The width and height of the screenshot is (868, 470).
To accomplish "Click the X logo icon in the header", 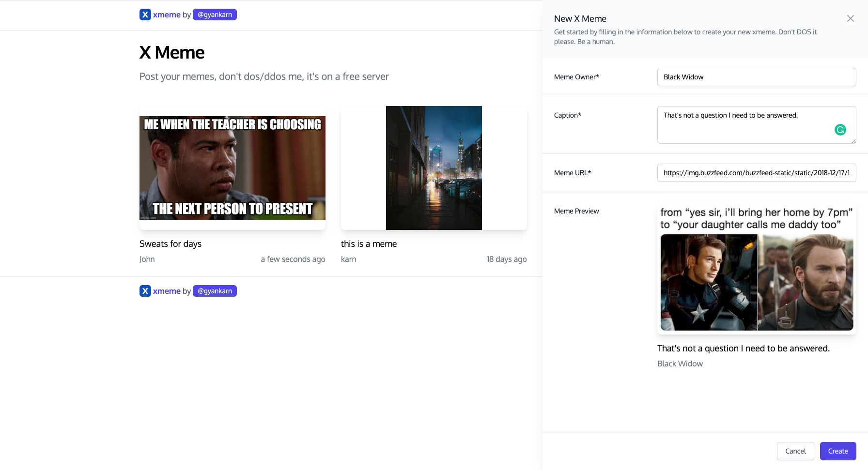I will point(145,15).
